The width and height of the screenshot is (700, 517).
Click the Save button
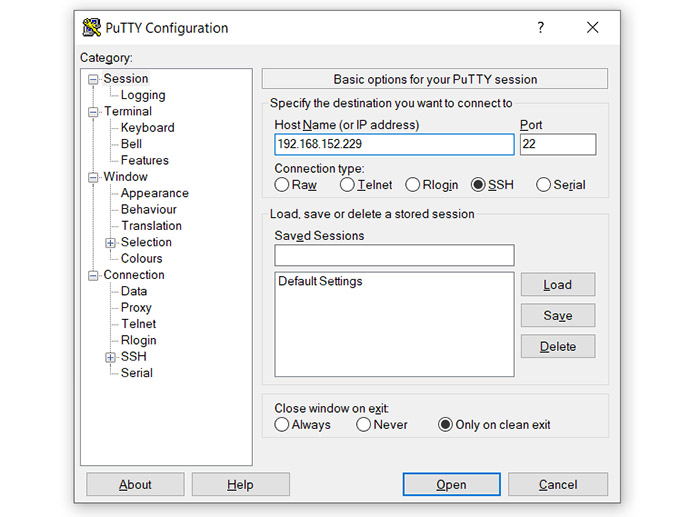point(558,315)
